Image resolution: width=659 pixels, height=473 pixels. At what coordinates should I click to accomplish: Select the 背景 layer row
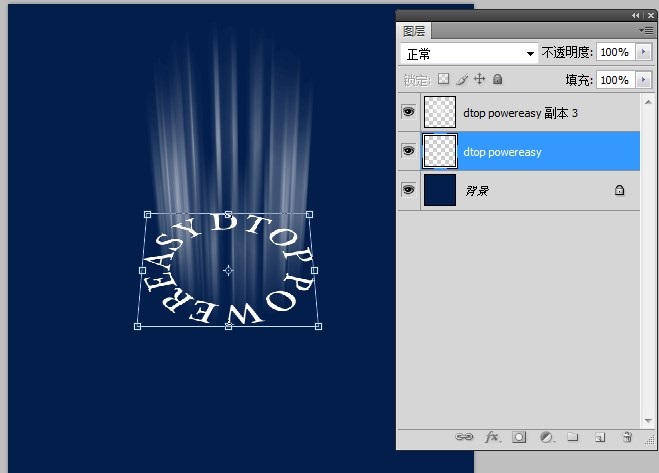(x=530, y=190)
